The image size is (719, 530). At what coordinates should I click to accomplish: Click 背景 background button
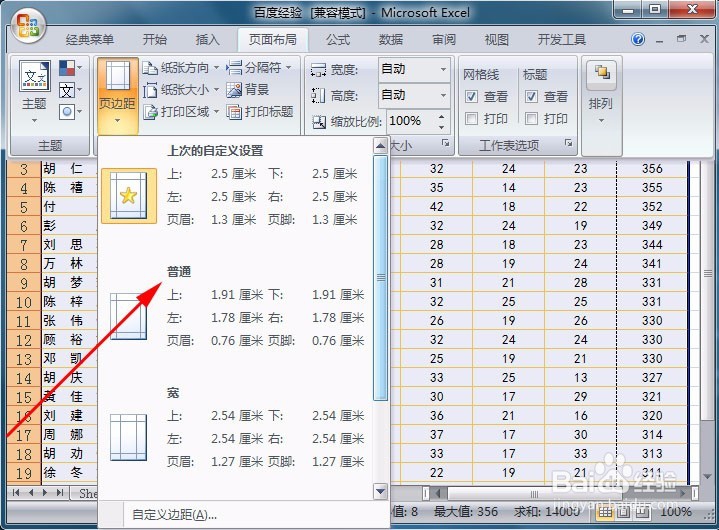(x=248, y=90)
